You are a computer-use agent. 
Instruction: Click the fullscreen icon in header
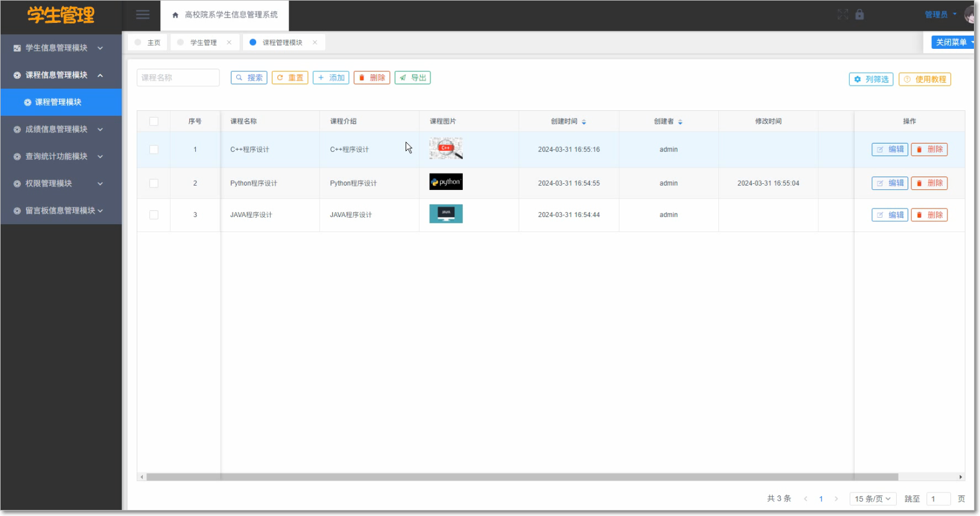tap(843, 14)
